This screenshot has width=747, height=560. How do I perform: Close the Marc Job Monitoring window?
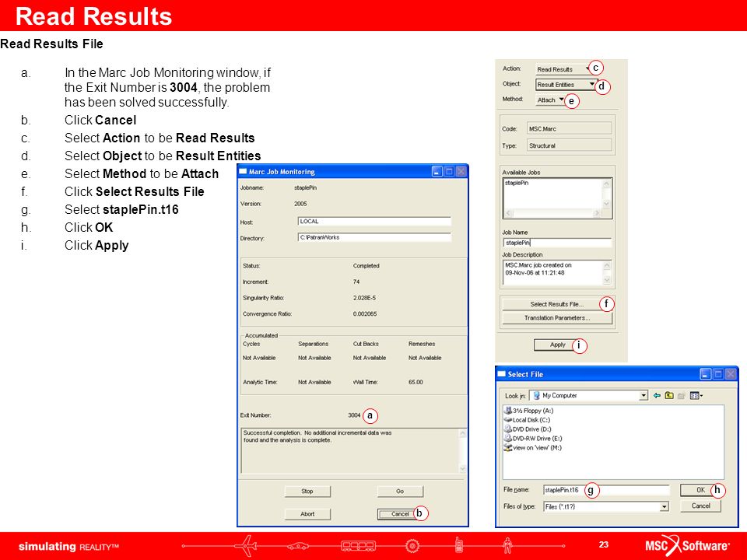pos(461,171)
